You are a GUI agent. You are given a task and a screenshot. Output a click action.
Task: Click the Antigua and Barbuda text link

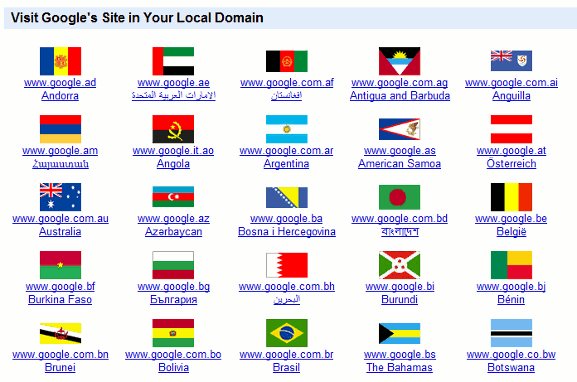click(400, 96)
